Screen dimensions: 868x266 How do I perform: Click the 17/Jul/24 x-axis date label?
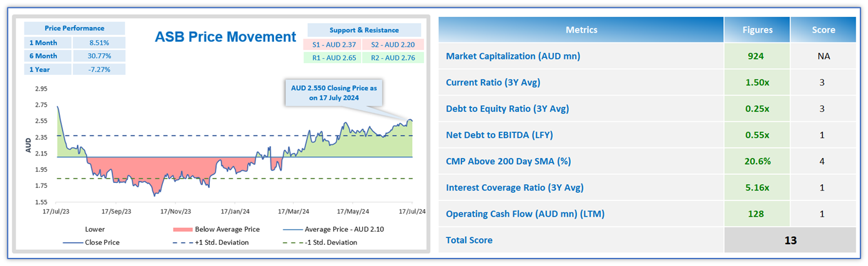click(413, 212)
